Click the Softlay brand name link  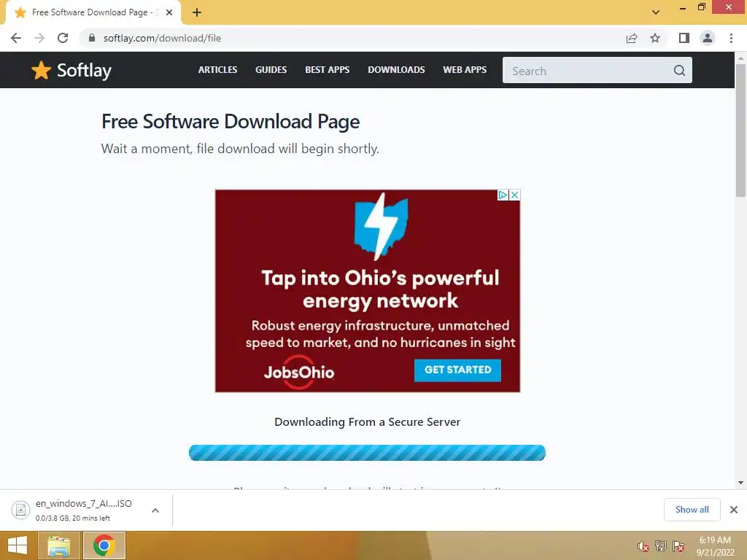pyautogui.click(x=84, y=71)
